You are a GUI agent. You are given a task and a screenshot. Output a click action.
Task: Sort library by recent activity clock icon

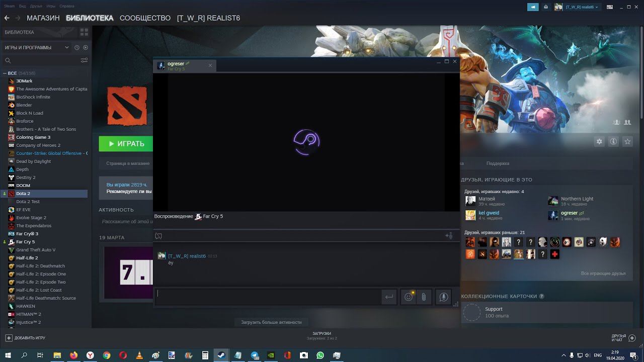coord(77,48)
